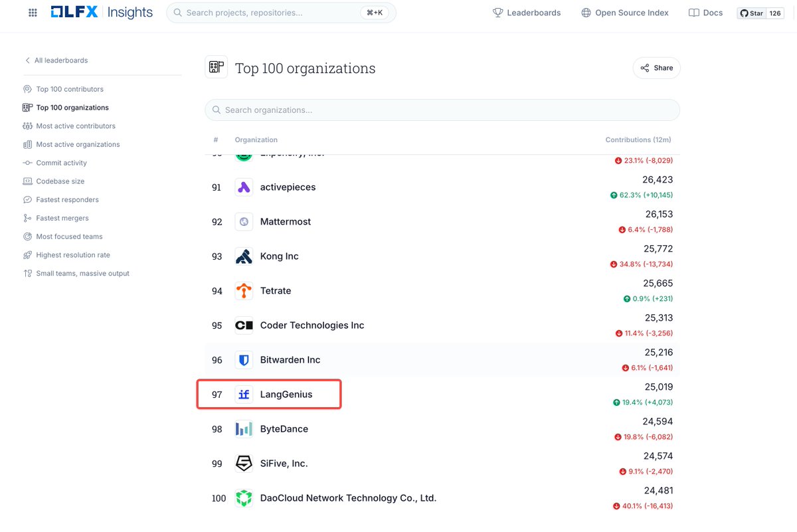Click the Top 100 organizations header icon
The height and width of the screenshot is (532, 797).
[216, 67]
